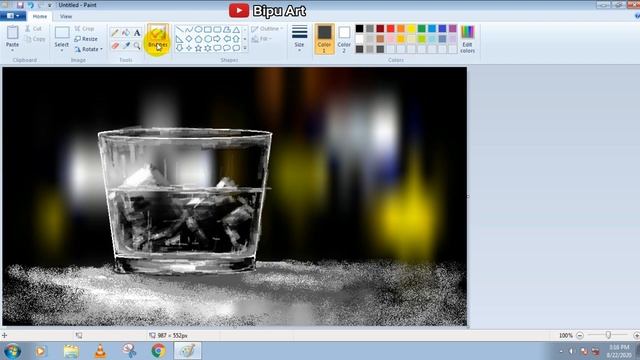Click the Paint taskbar button
The width and height of the screenshot is (640, 360).
coord(187,351)
